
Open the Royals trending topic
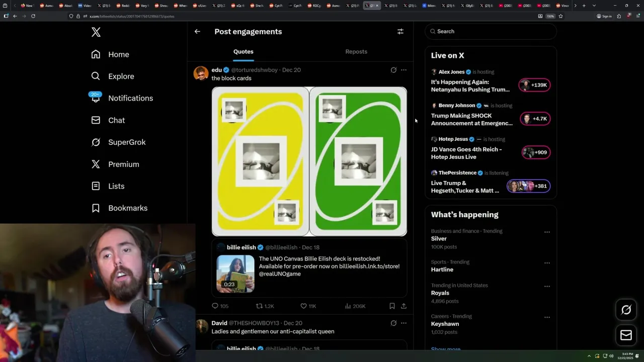click(440, 293)
